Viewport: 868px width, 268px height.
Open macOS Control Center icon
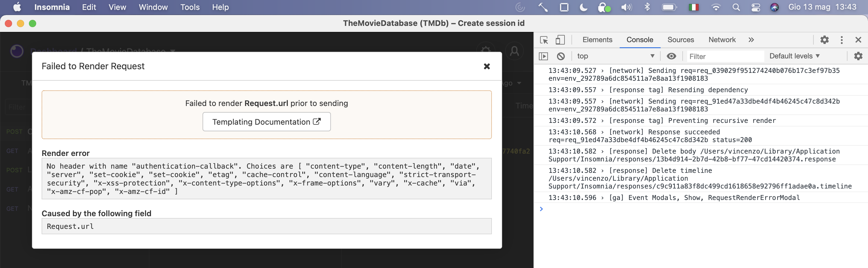pos(756,7)
